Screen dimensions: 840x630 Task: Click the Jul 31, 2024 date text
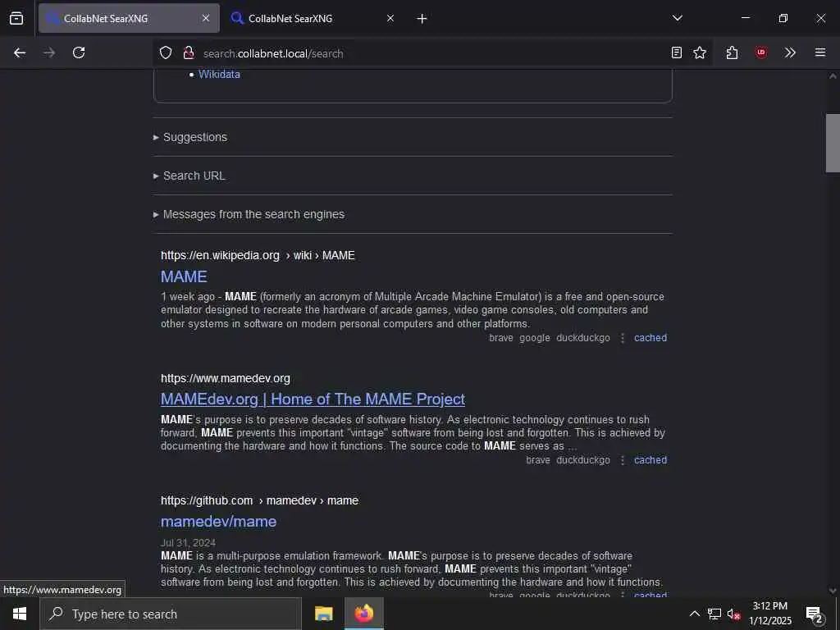[x=188, y=543]
